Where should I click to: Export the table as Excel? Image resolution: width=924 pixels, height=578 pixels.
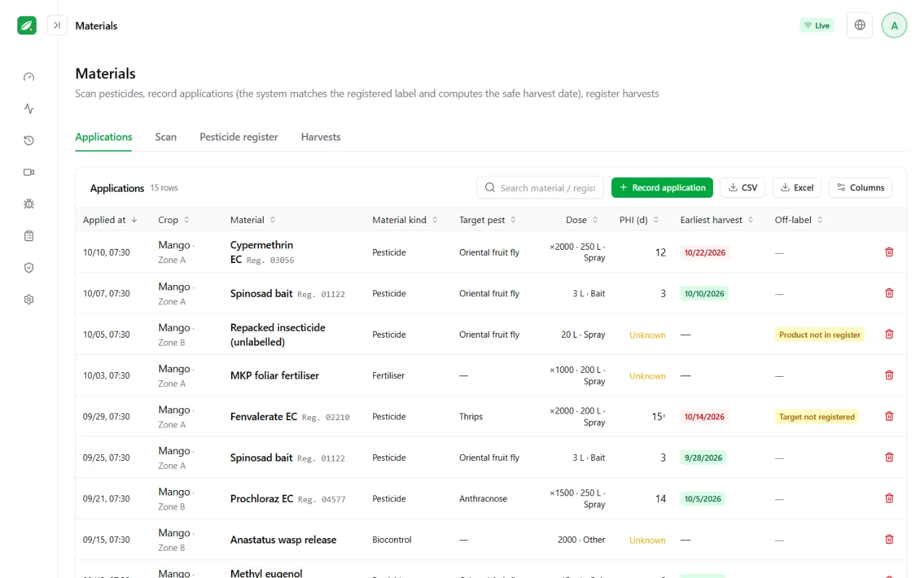click(x=797, y=188)
